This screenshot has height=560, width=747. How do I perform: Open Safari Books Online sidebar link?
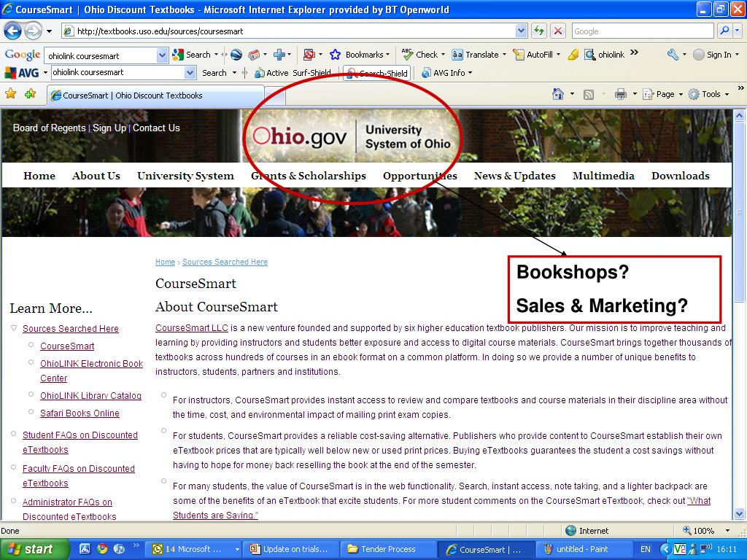(80, 413)
